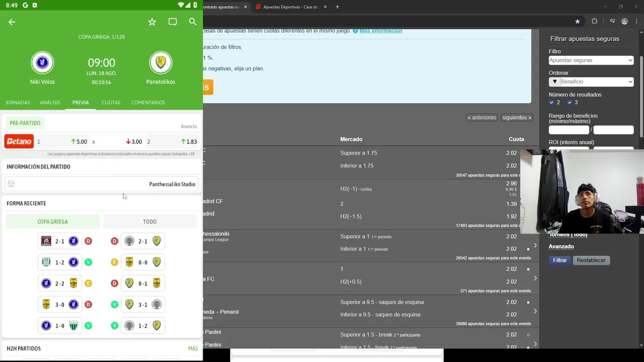The height and width of the screenshot is (362, 644).
Task: Open search with the magnifier icon
Action: (193, 22)
